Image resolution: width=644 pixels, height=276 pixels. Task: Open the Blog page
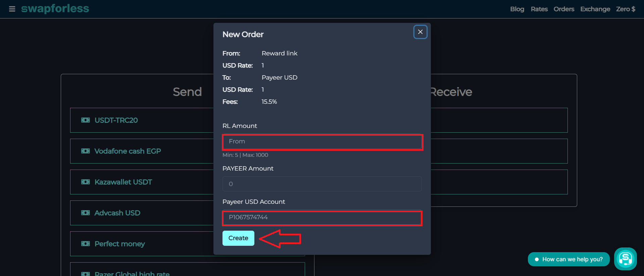(517, 9)
